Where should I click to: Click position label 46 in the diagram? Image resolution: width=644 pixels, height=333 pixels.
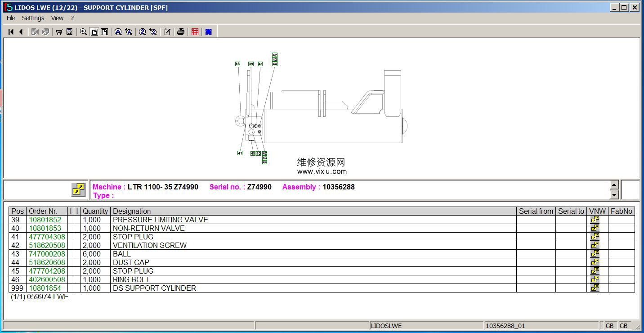(237, 64)
